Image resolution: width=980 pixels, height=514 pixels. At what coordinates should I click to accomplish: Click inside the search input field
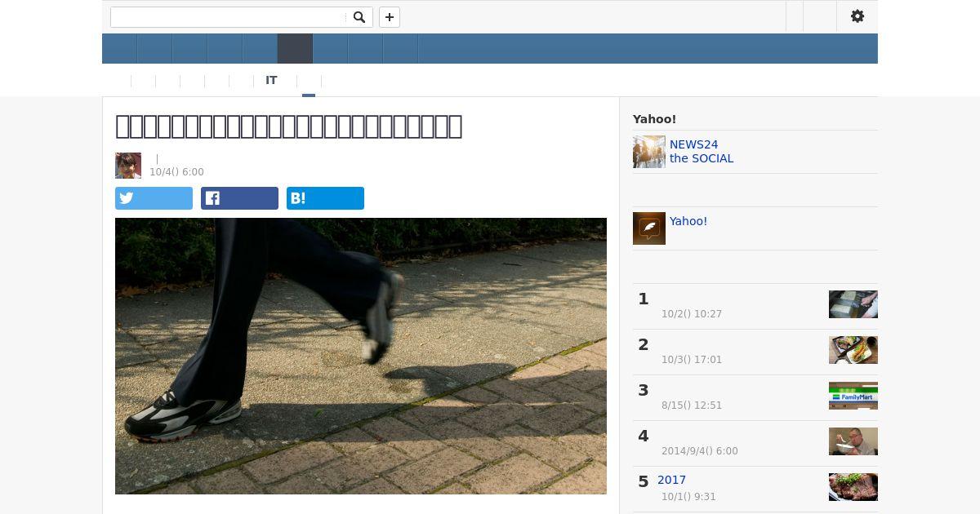coord(229,17)
